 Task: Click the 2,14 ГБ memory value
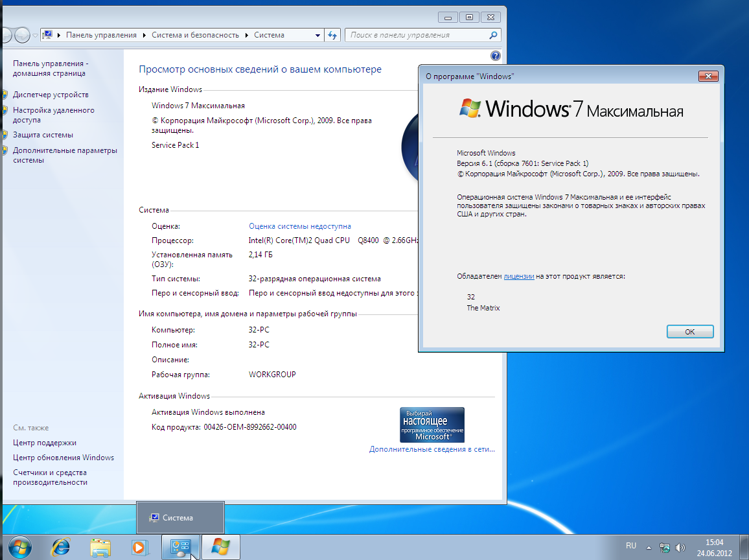tap(260, 255)
